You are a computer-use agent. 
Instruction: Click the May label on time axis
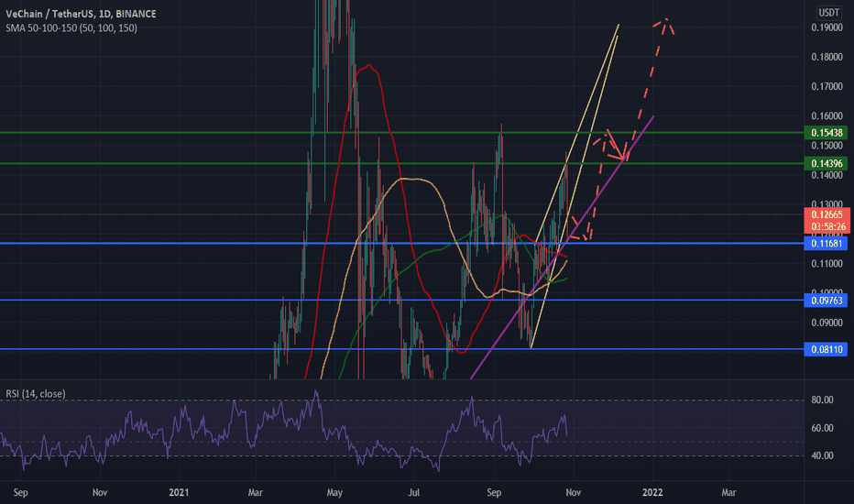point(334,493)
